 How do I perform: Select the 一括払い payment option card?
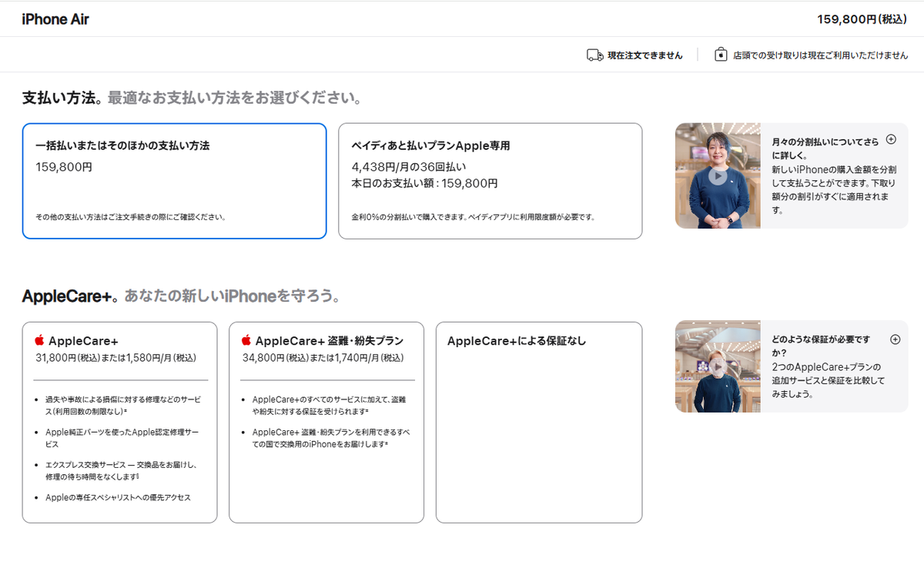[x=174, y=181]
